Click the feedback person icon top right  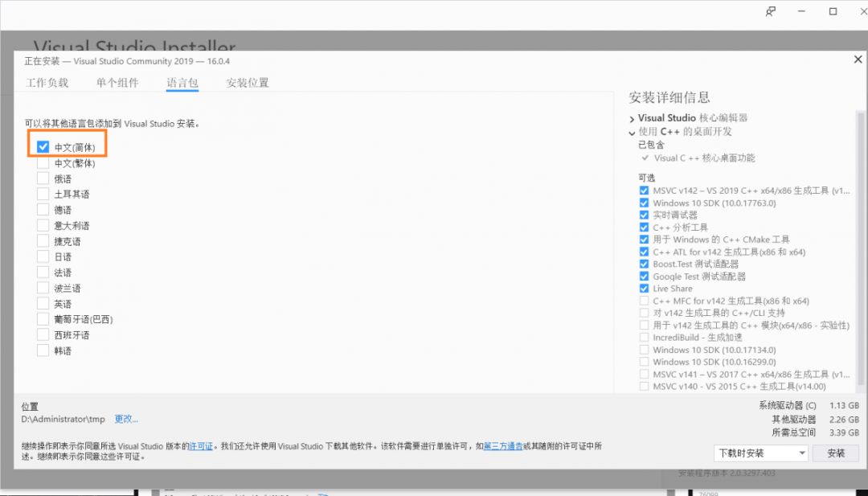point(770,11)
